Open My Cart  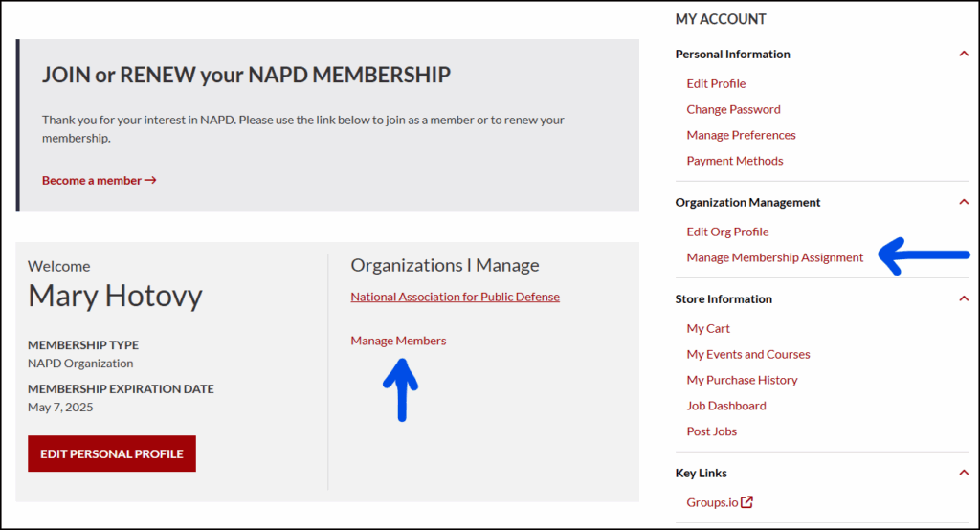tap(708, 328)
